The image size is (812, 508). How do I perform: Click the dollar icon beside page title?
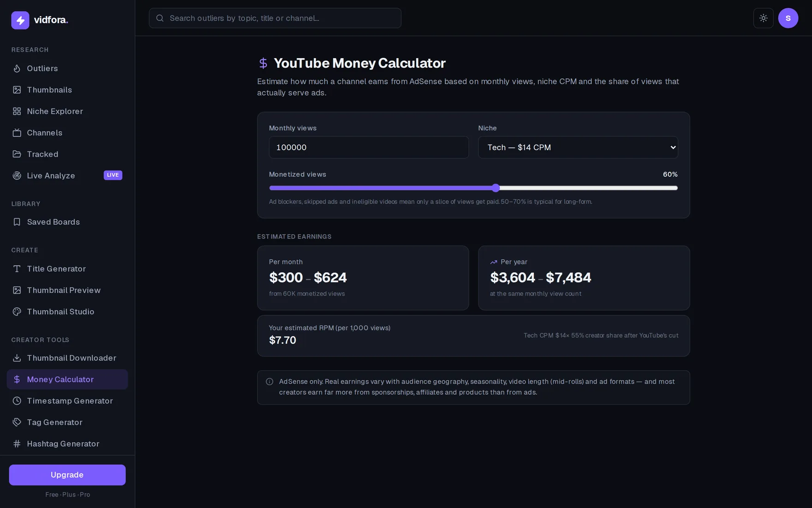pyautogui.click(x=263, y=63)
